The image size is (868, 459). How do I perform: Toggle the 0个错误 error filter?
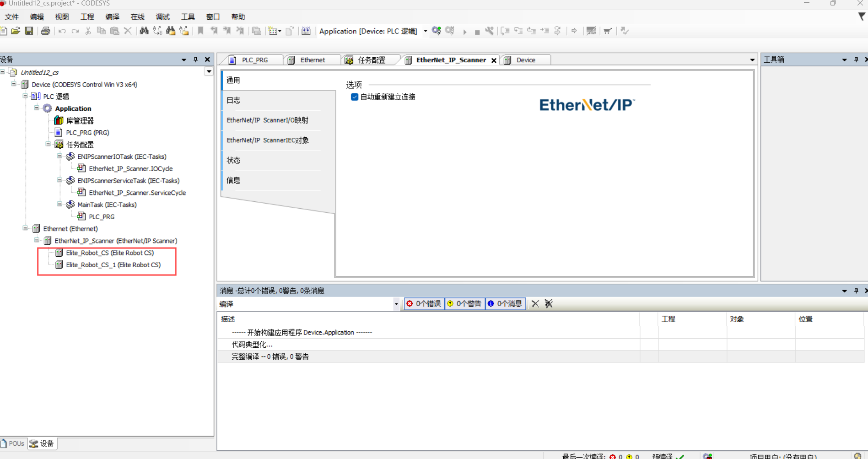pyautogui.click(x=424, y=303)
